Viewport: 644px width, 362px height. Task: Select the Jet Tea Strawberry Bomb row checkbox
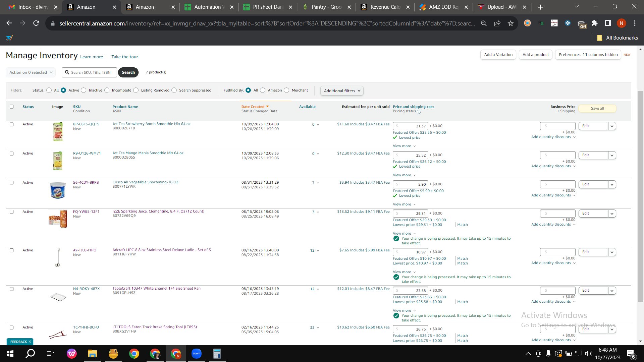click(x=12, y=124)
